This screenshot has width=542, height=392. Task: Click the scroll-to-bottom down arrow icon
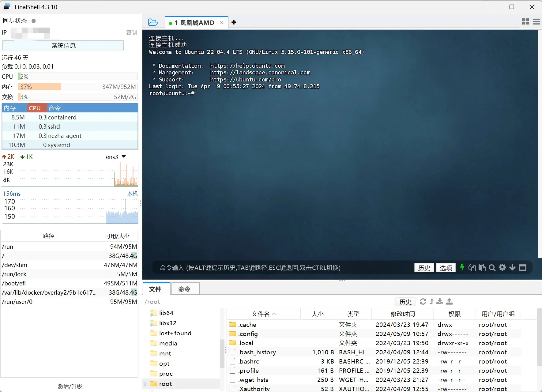(x=512, y=267)
